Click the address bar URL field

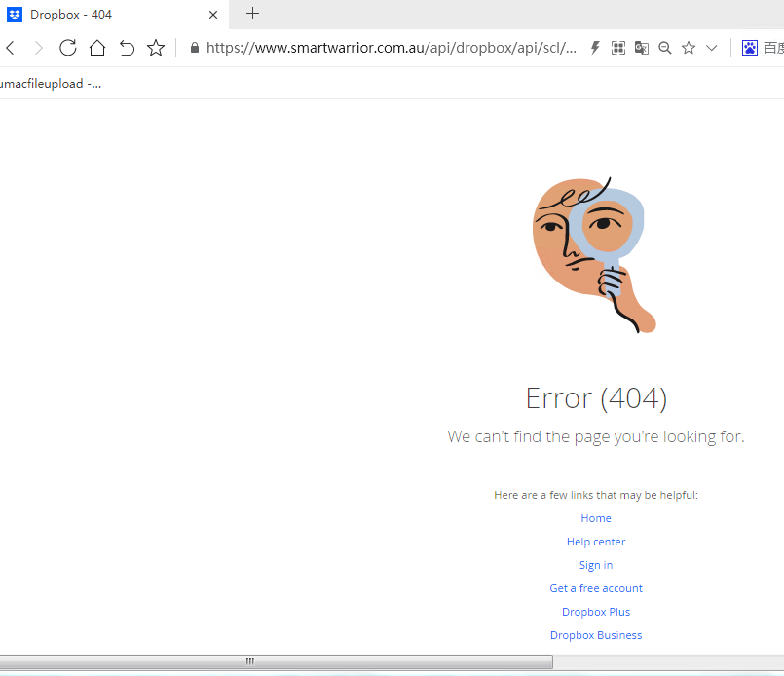(390, 48)
